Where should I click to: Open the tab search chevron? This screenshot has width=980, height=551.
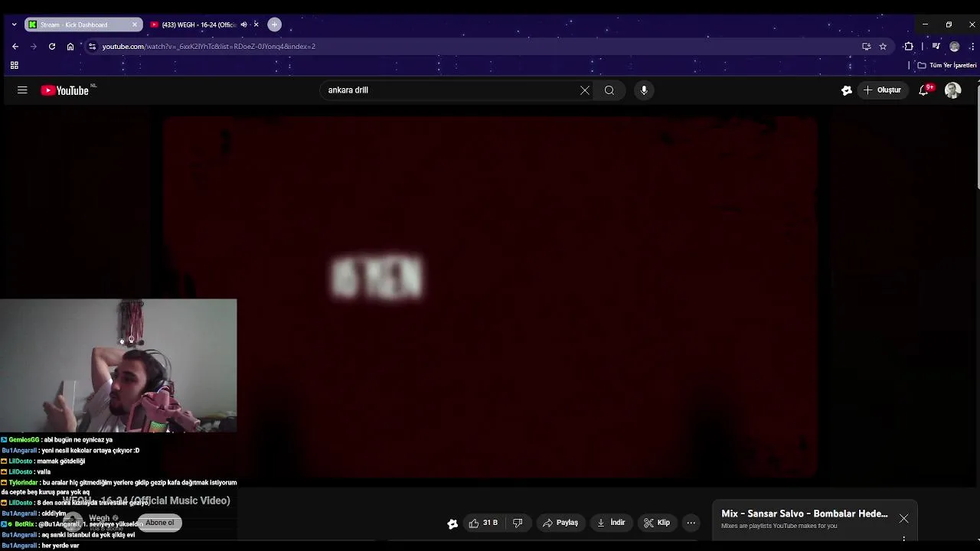coord(14,24)
